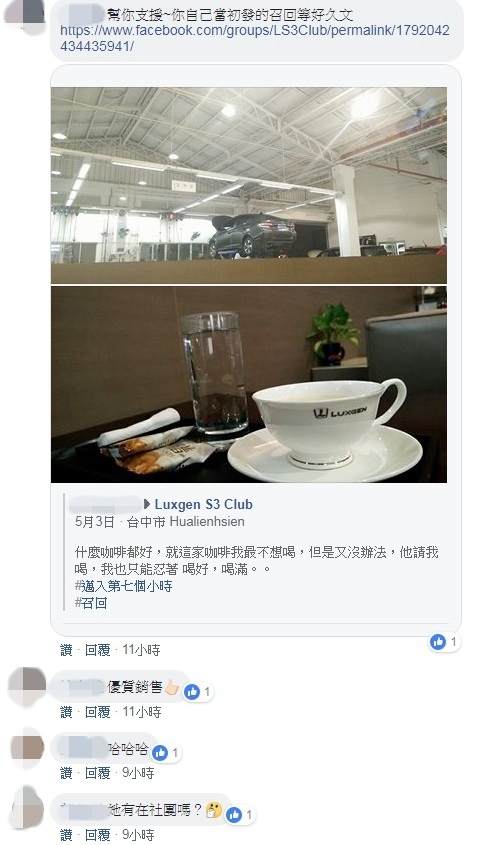Open the Luxgen coffee cup photo

pos(249,384)
